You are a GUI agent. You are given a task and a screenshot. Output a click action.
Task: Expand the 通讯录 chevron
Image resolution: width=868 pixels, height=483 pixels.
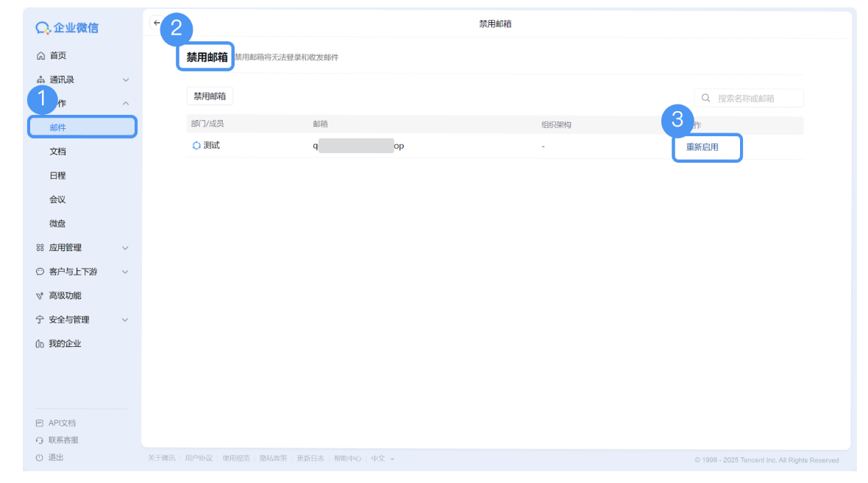[126, 80]
